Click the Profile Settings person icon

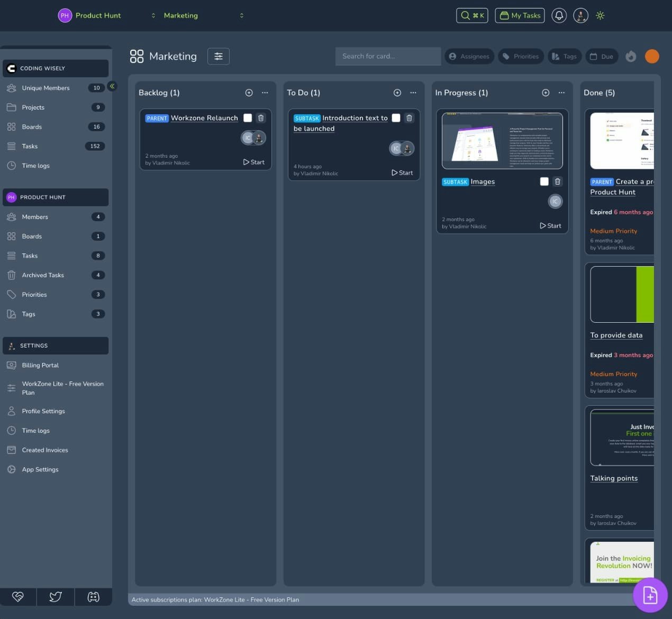coord(11,411)
